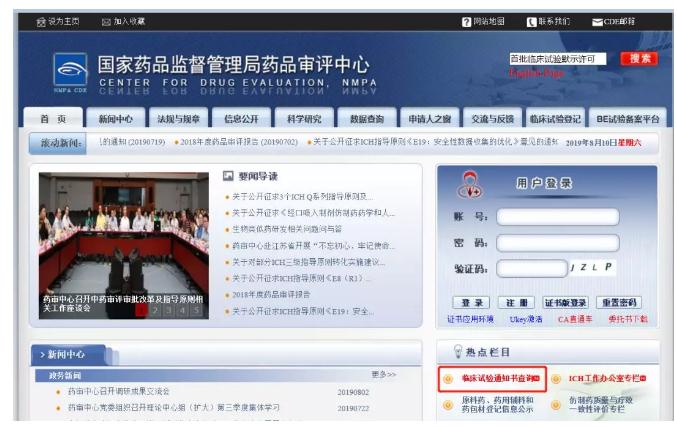Click bullet icon beside 临床试验通知书查询
Image resolution: width=677 pixels, height=427 pixels.
coord(448,379)
